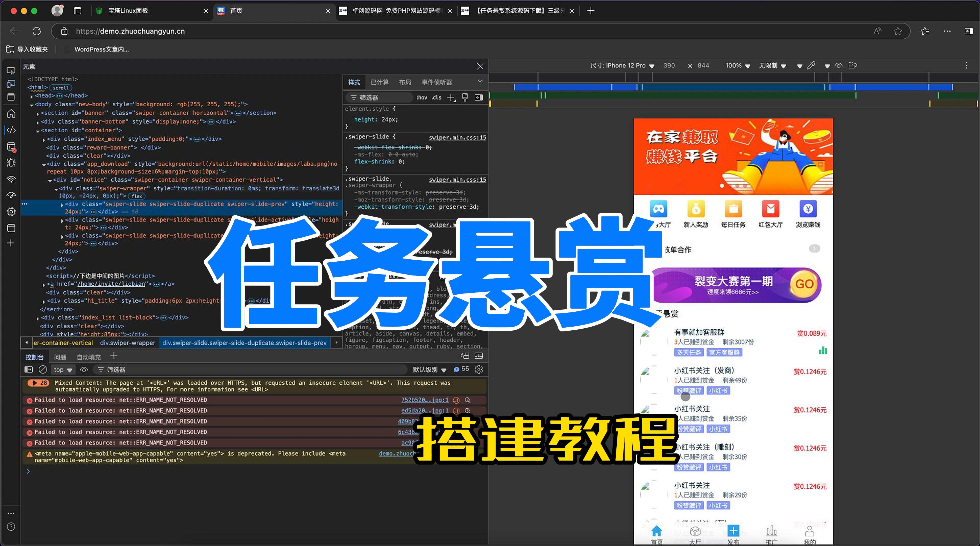
Task: Click the swiper.min.css:15 link for .swiper-slide
Action: click(458, 138)
